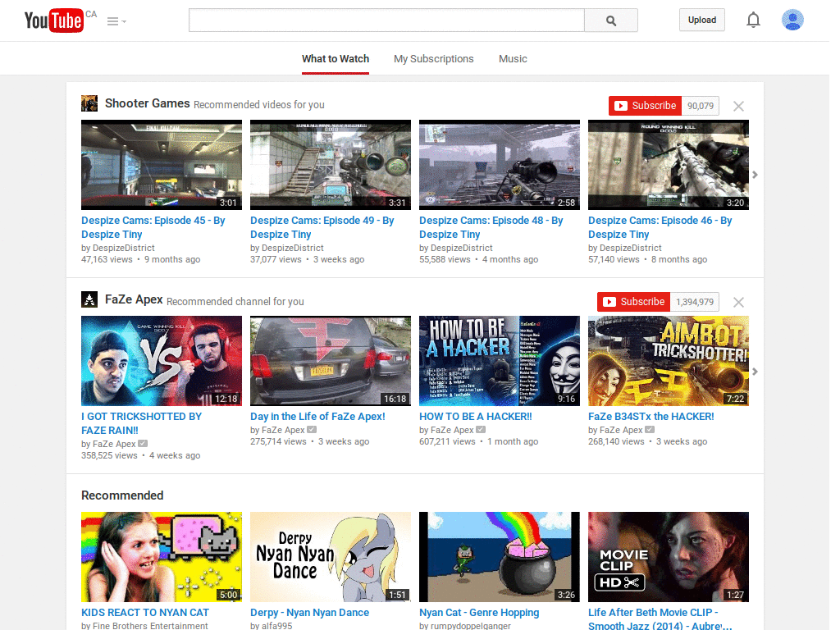This screenshot has height=630, width=840.
Task: Click verified badge under FaZe B34STx video
Action: [650, 430]
